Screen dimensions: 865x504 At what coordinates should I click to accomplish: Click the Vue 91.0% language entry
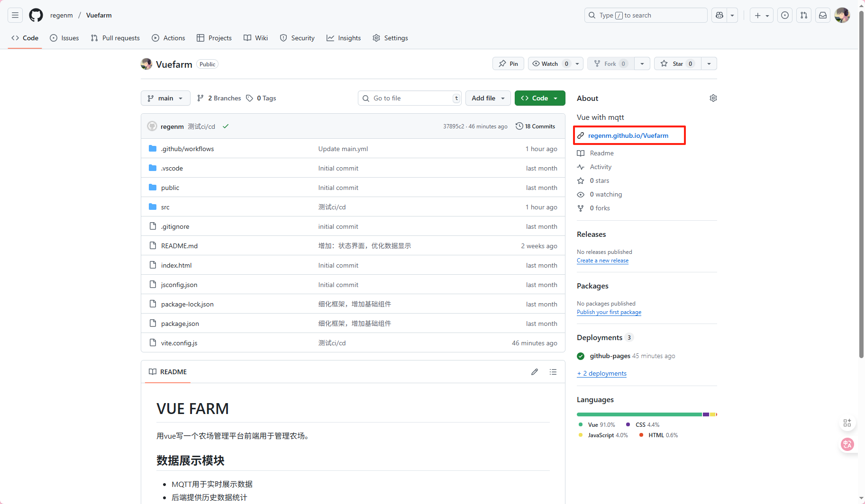click(x=597, y=424)
